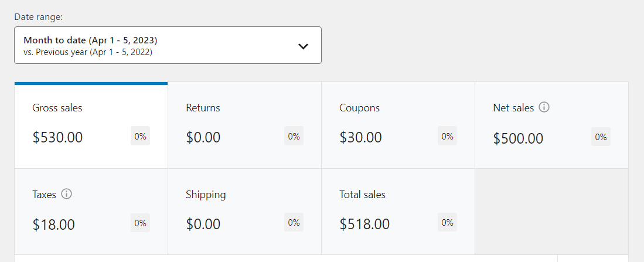
Task: Select the Taxes summary tab
Action: [x=91, y=212]
